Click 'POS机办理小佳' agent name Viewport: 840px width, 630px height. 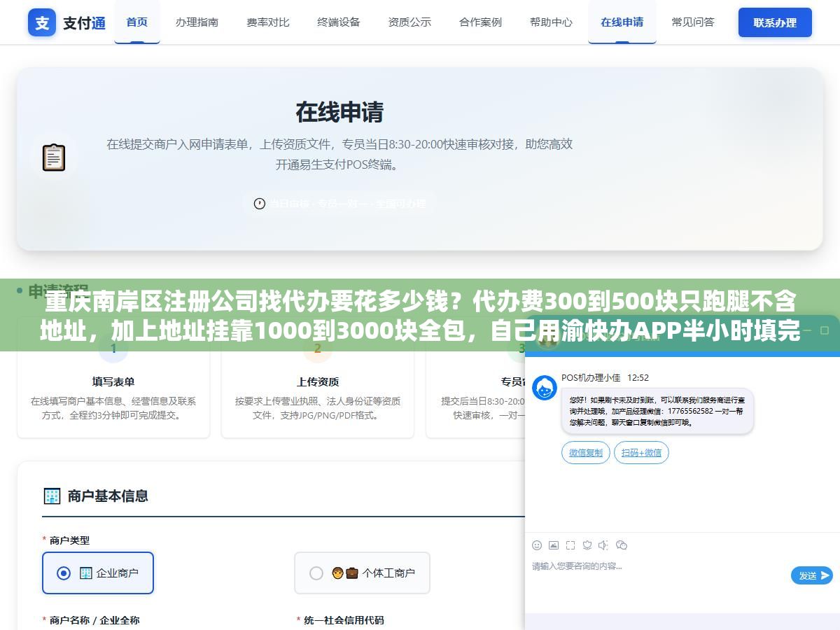coord(591,378)
